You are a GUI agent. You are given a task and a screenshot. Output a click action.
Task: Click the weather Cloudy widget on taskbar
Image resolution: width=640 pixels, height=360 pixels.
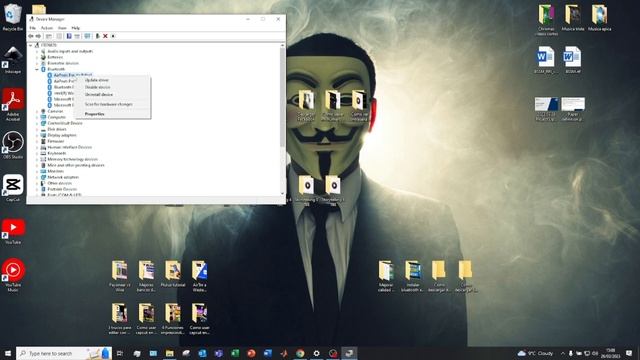pos(535,353)
